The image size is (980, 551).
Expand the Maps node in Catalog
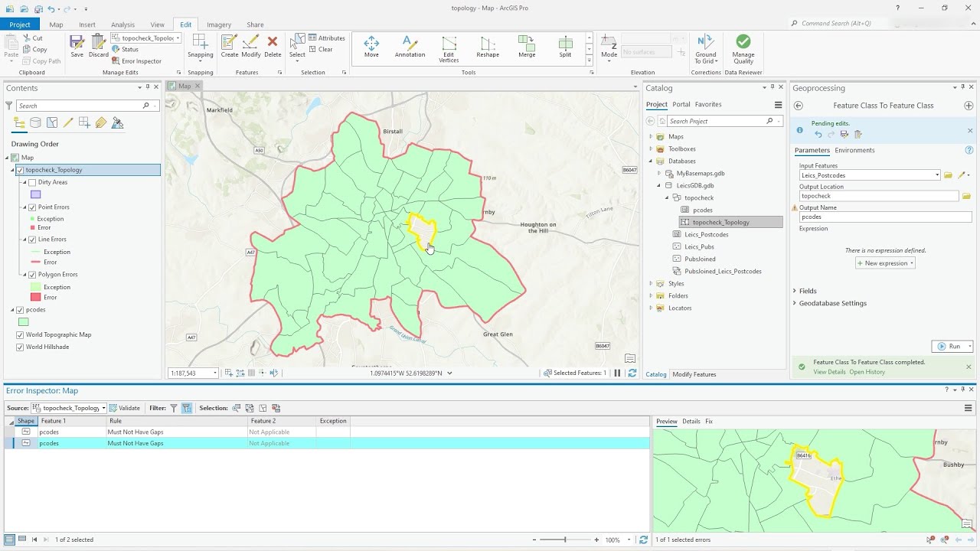click(x=651, y=137)
